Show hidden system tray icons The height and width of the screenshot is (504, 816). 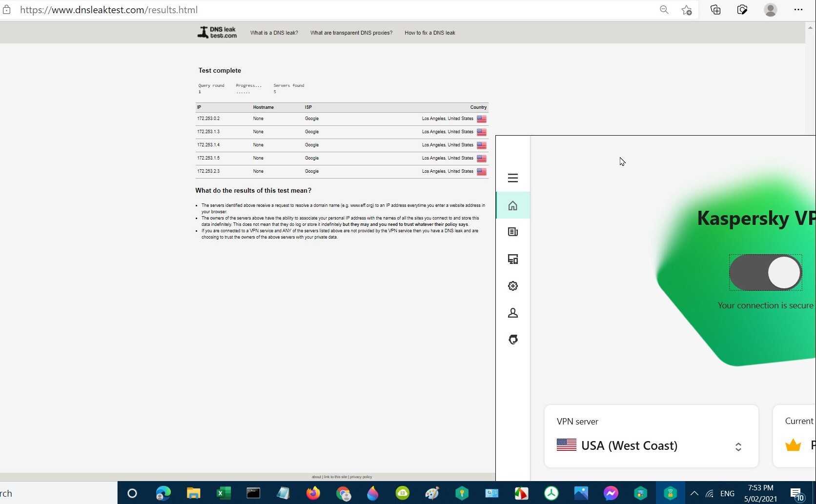pos(694,494)
